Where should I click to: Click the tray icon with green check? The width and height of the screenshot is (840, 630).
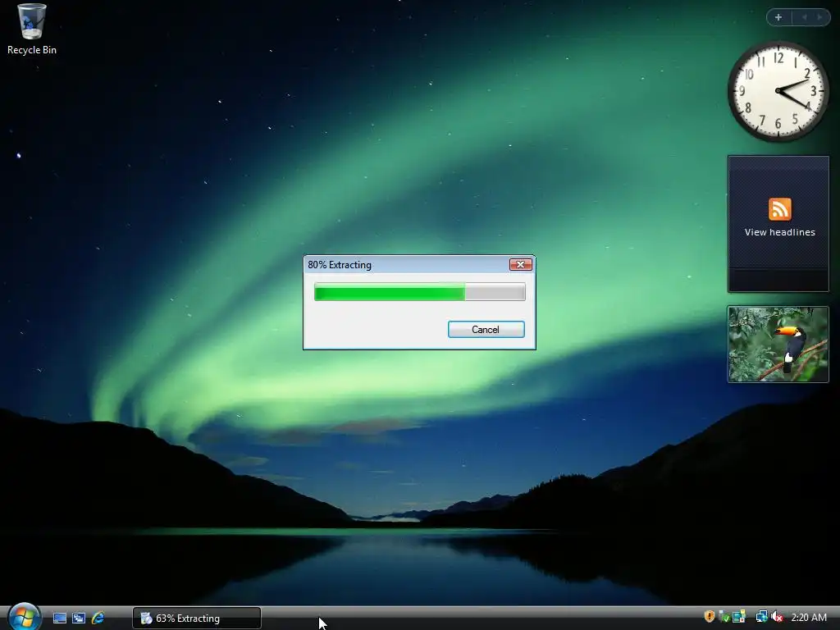click(x=724, y=617)
